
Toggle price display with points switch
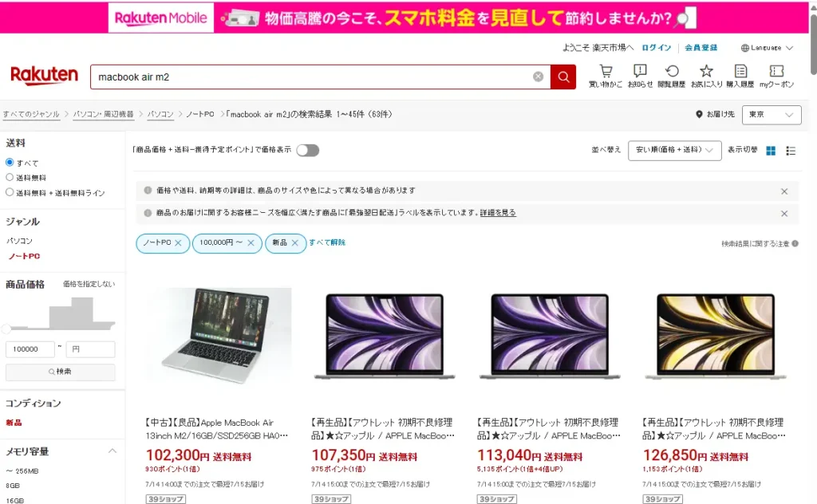[x=307, y=151]
